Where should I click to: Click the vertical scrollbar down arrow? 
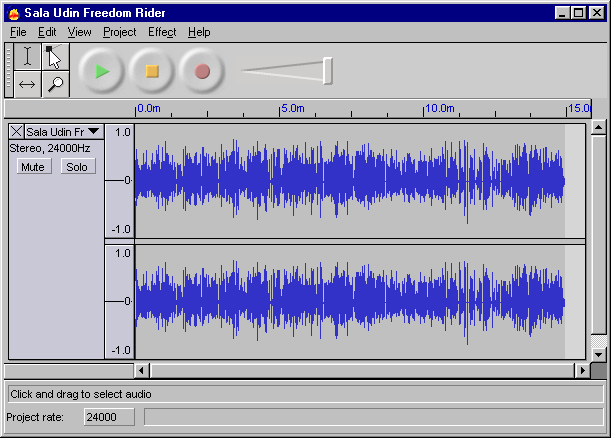tap(598, 353)
